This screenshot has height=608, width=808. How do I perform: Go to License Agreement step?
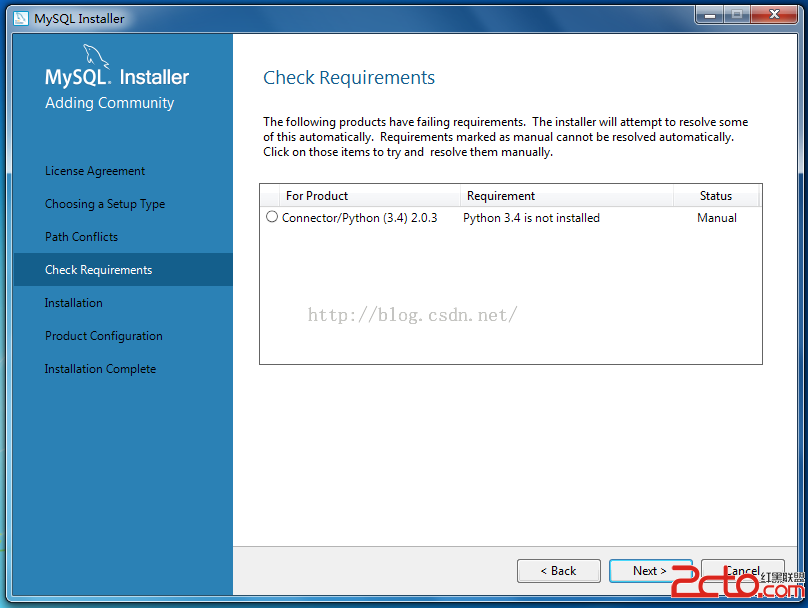[95, 171]
